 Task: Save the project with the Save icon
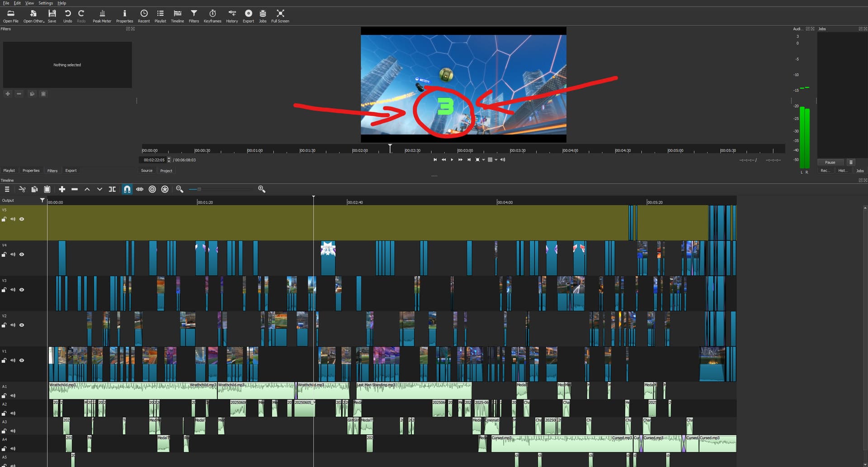point(52,16)
